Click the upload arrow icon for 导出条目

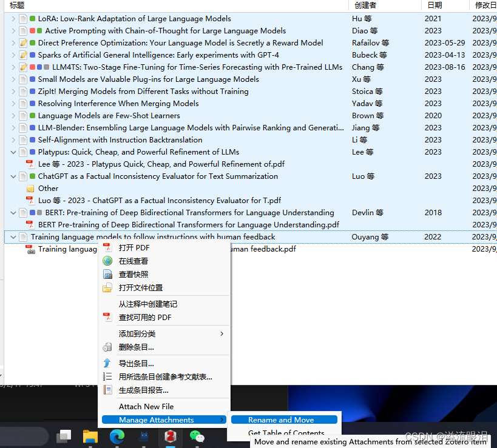coord(107,363)
